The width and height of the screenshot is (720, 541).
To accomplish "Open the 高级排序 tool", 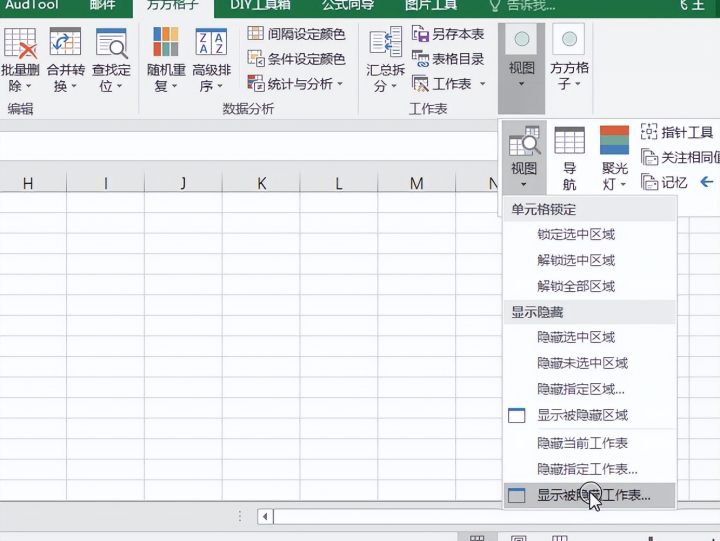I will pyautogui.click(x=211, y=60).
